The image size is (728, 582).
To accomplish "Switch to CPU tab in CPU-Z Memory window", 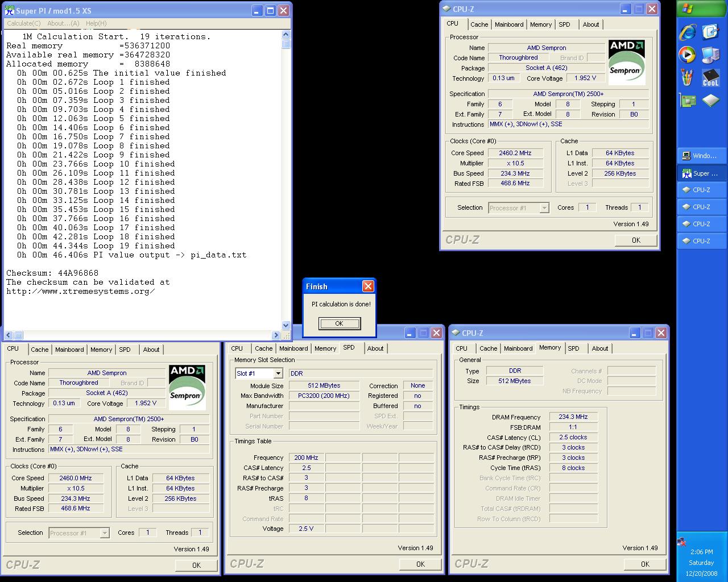I will click(462, 348).
